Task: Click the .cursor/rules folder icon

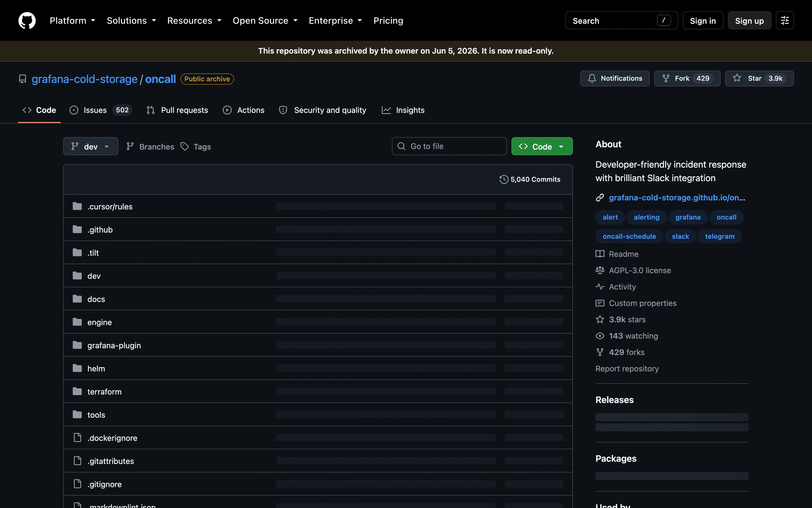Action: click(77, 206)
